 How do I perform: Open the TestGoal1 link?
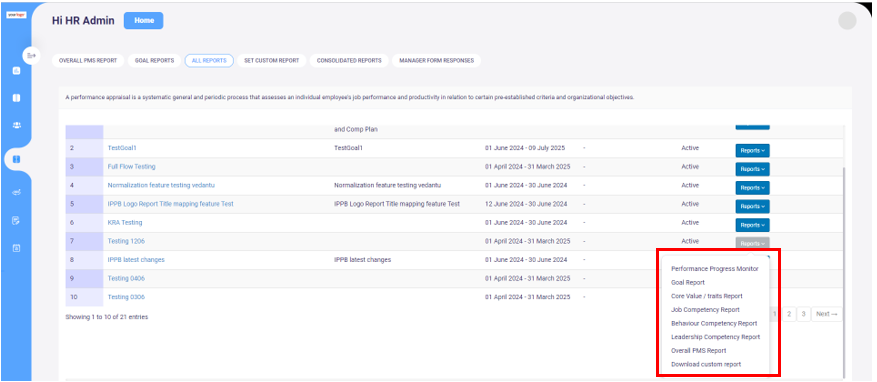[122, 148]
